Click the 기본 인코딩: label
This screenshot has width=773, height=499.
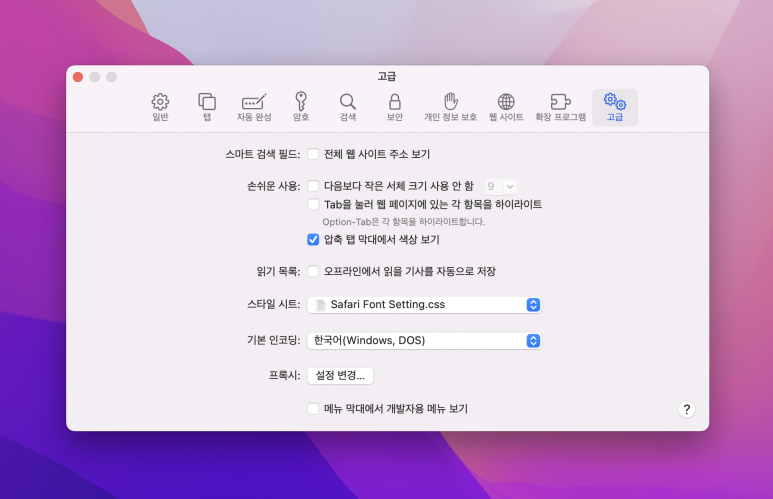(274, 340)
